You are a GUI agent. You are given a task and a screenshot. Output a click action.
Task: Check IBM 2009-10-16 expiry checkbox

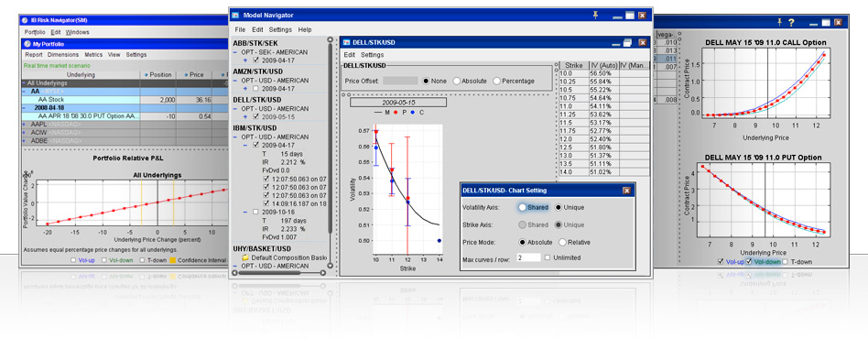coord(255,212)
